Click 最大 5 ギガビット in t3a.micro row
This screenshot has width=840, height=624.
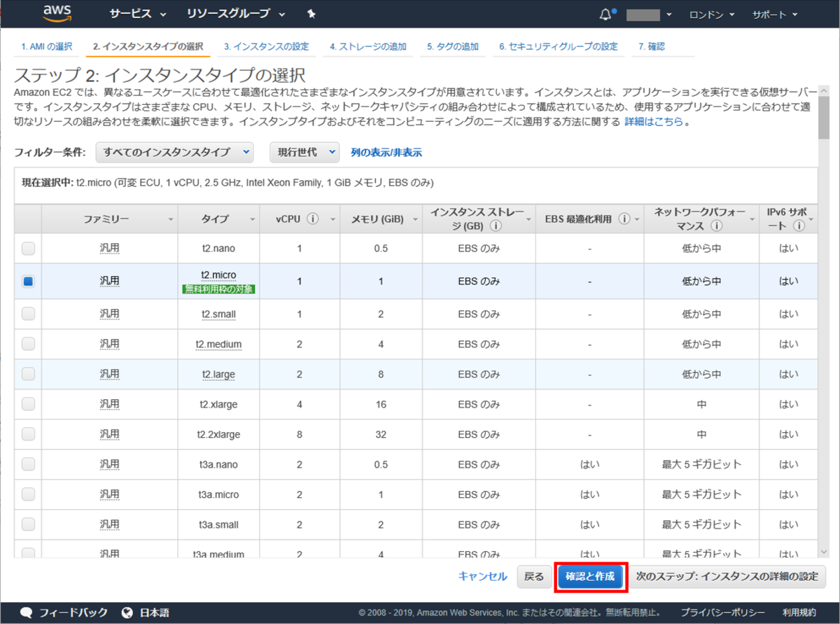tap(701, 494)
